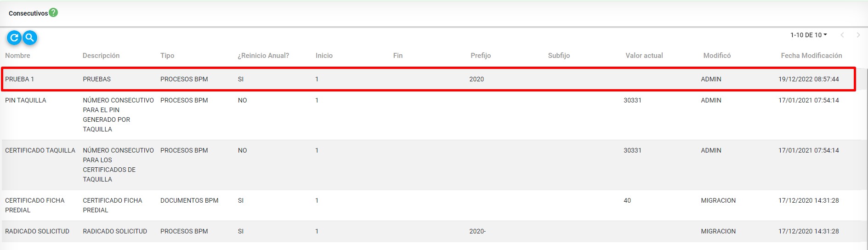The width and height of the screenshot is (868, 250).
Task: Go to previous page arrow
Action: tap(842, 35)
